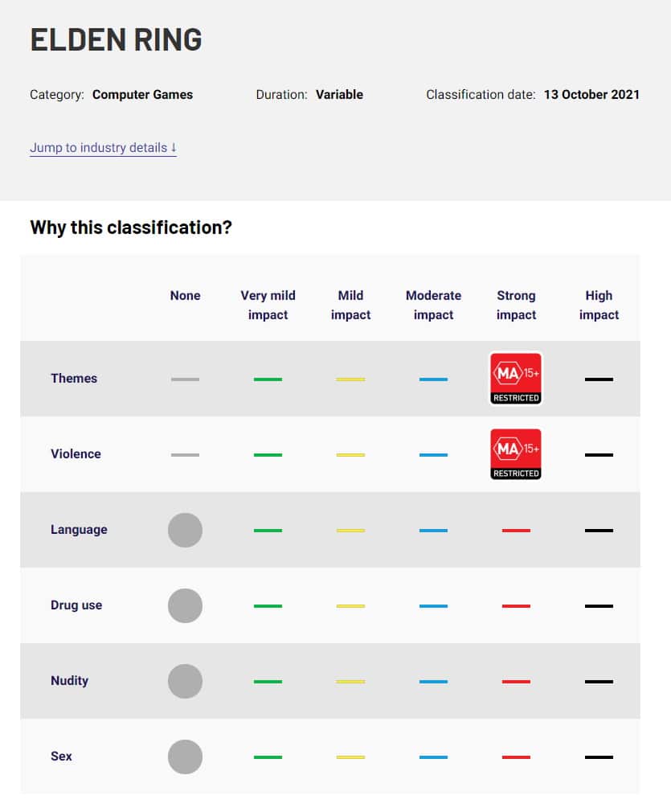Click the MA15+ badge in Violence row
The height and width of the screenshot is (812, 671).
(516, 454)
